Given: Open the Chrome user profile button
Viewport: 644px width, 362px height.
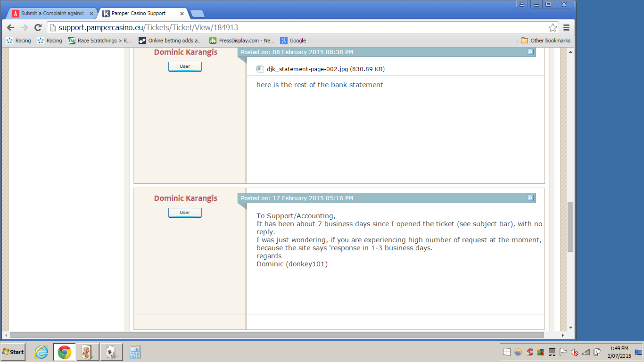Looking at the screenshot, I should tap(521, 4).
